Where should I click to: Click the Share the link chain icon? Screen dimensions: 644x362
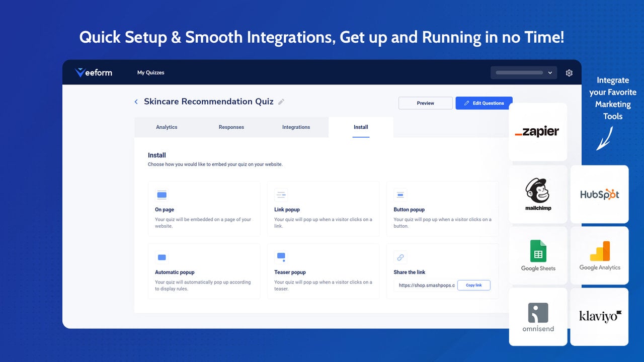pos(400,257)
